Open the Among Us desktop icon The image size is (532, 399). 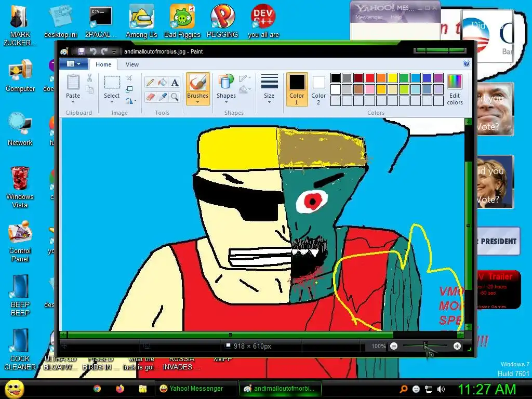point(141,21)
